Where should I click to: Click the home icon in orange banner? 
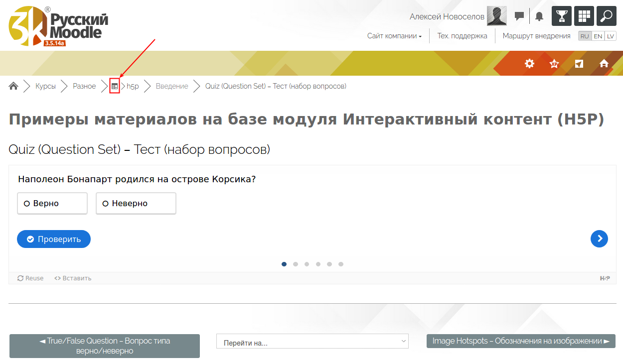(604, 63)
